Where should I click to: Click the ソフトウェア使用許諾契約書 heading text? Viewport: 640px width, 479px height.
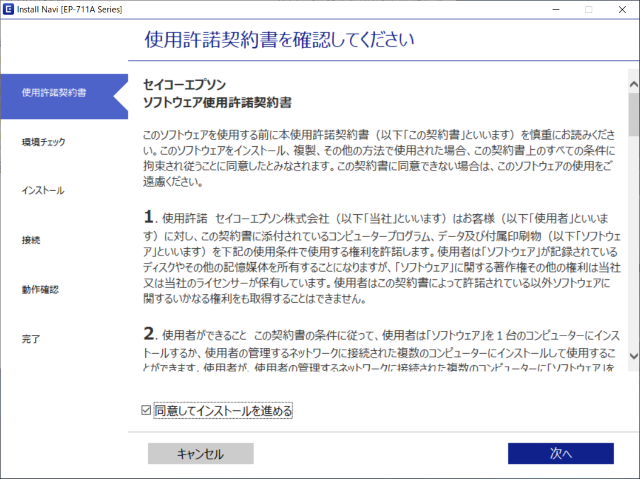tap(217, 102)
